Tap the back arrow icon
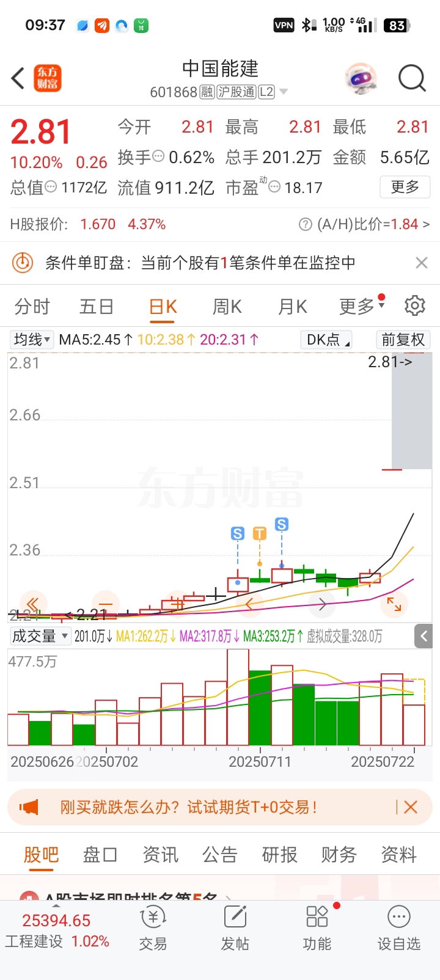The height and width of the screenshot is (980, 440). point(18,78)
